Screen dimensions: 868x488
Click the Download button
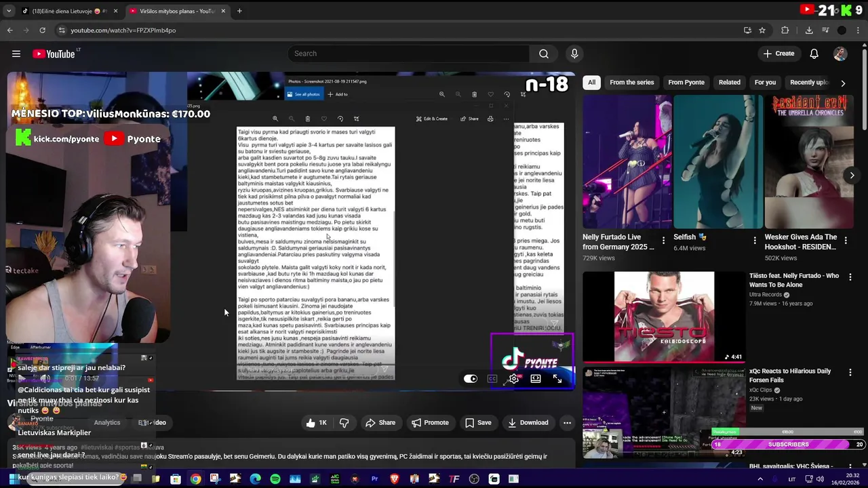coord(528,423)
